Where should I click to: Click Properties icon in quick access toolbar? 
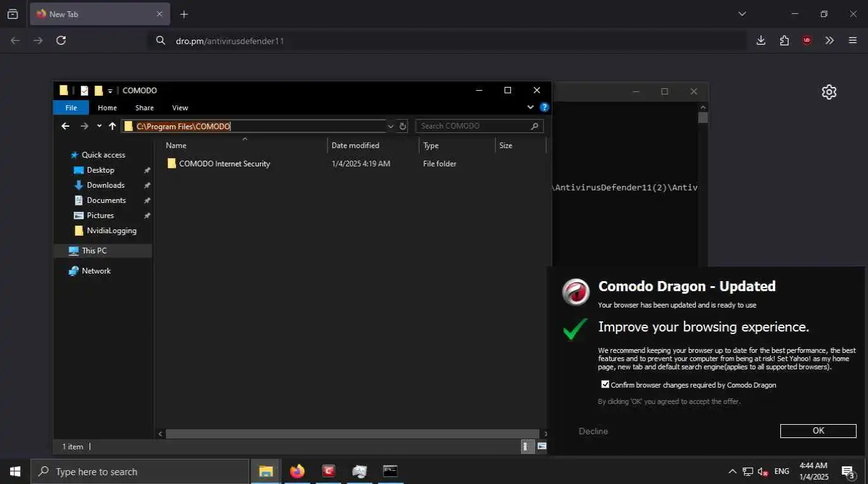pos(85,91)
